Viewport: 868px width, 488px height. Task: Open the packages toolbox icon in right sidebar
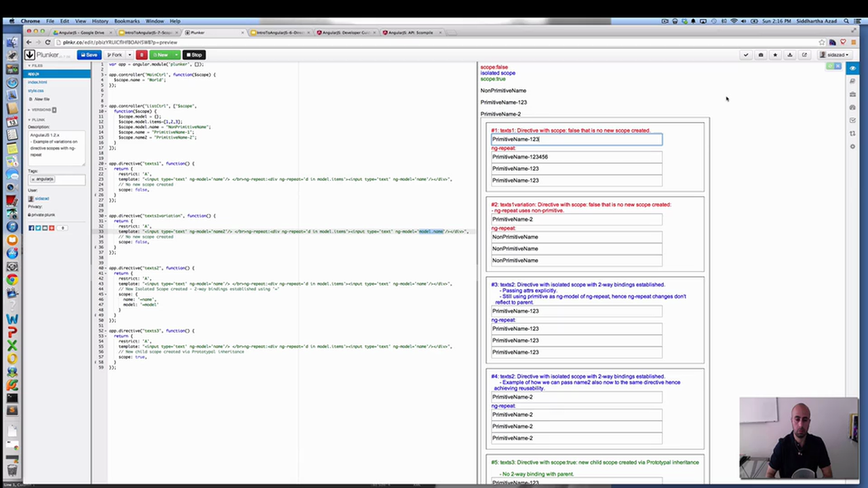[852, 94]
